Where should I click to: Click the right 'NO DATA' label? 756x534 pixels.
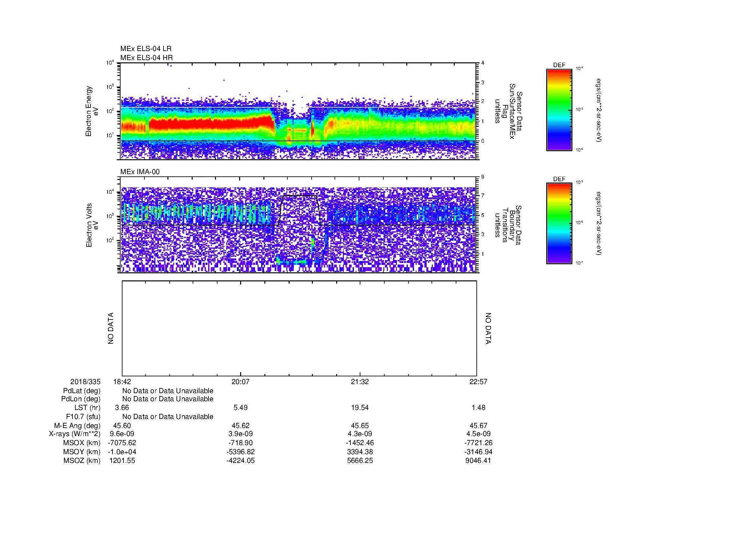point(488,328)
